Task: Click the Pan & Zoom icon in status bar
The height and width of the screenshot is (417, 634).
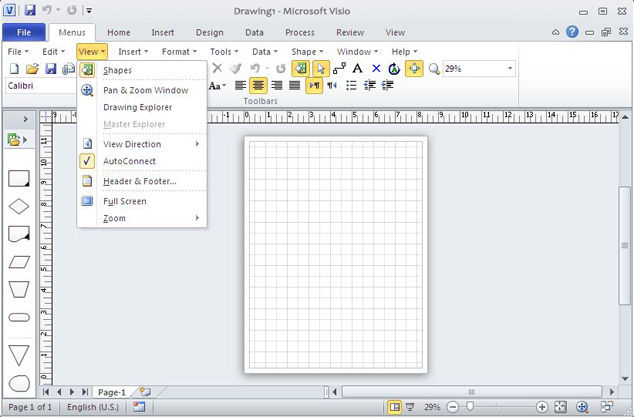Action: point(581,406)
